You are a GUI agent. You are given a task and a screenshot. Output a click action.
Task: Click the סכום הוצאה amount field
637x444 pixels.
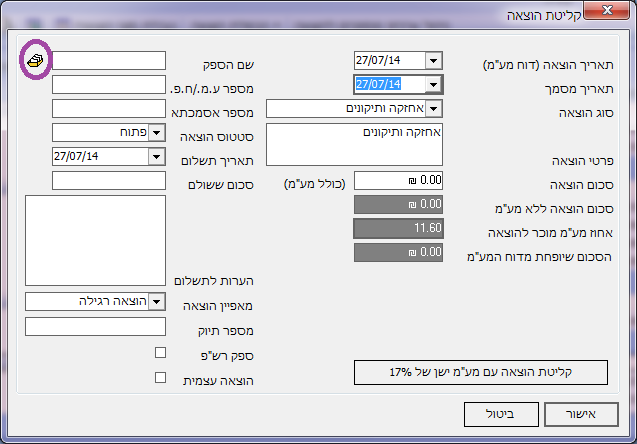(x=399, y=180)
